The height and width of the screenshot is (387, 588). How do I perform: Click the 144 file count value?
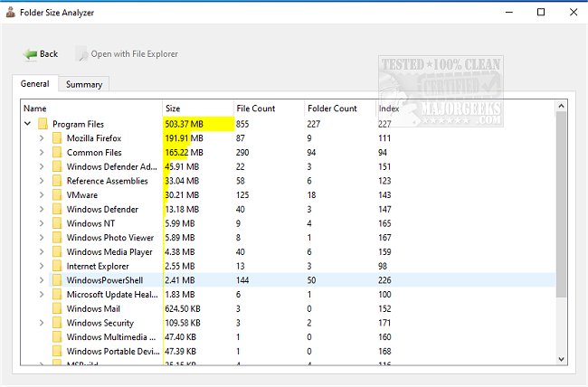click(x=242, y=280)
